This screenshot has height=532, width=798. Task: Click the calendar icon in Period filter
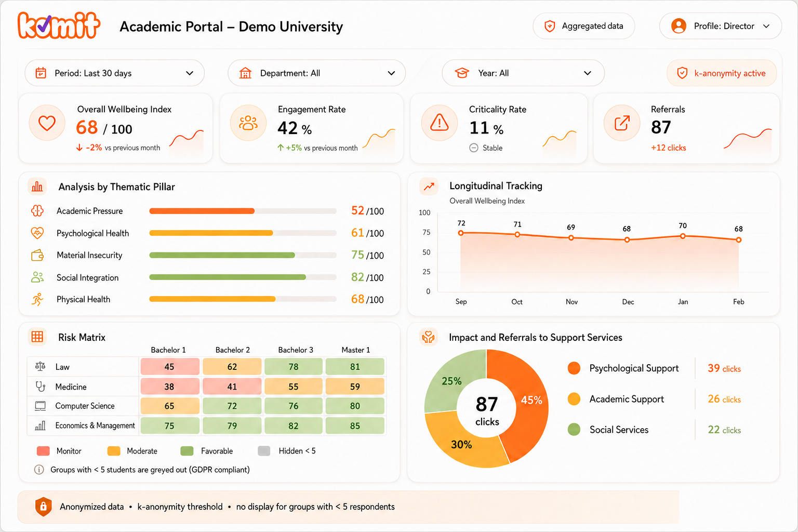click(x=41, y=73)
